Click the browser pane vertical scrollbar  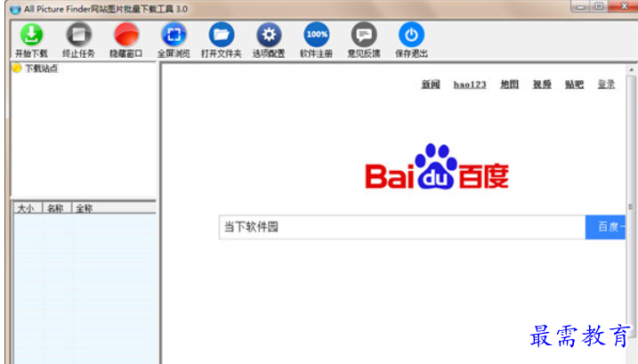631,207
